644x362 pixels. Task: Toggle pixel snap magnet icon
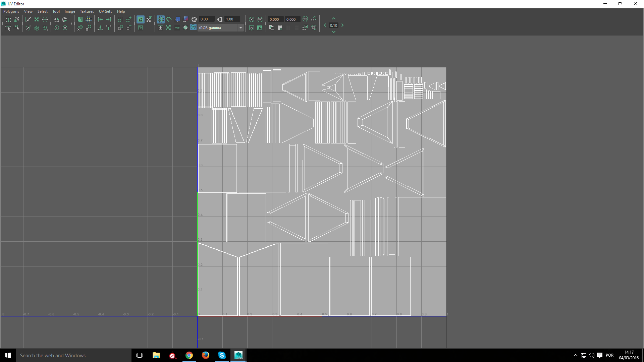(169, 19)
